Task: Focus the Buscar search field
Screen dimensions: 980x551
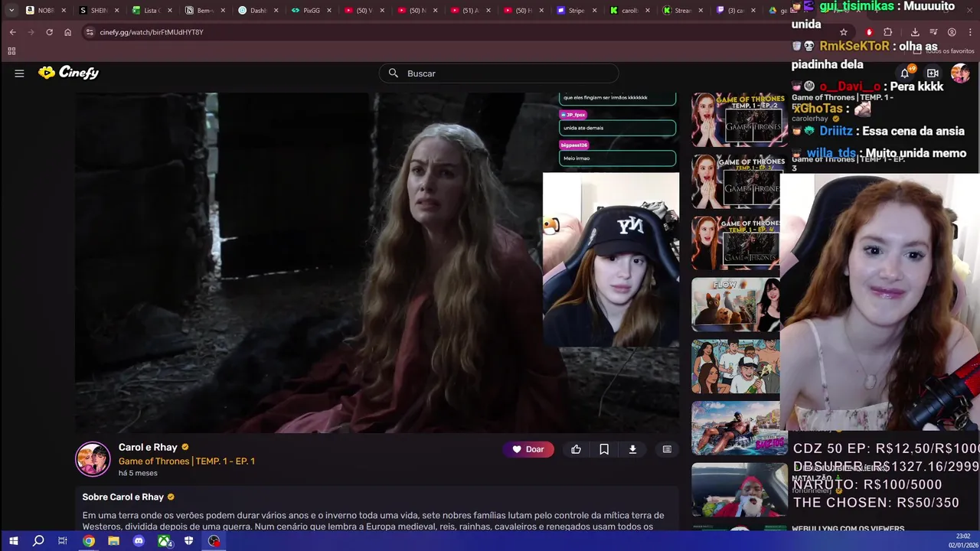Action: tap(498, 73)
